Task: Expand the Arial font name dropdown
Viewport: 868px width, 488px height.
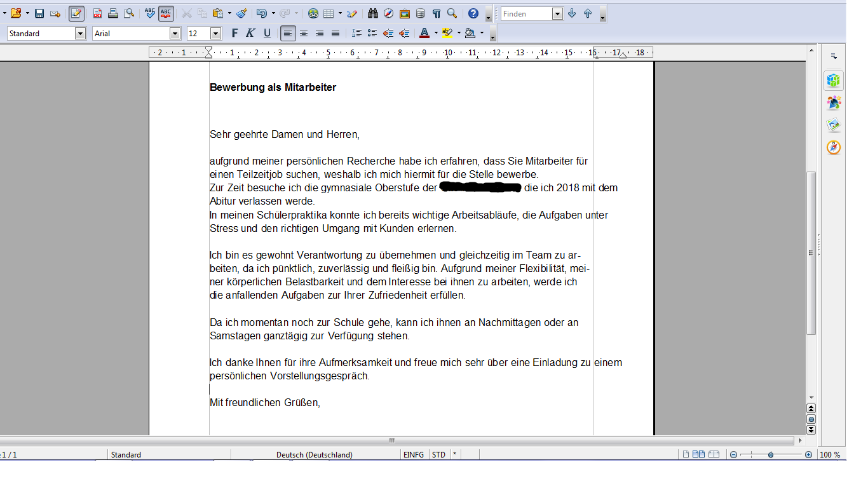Action: pyautogui.click(x=175, y=34)
